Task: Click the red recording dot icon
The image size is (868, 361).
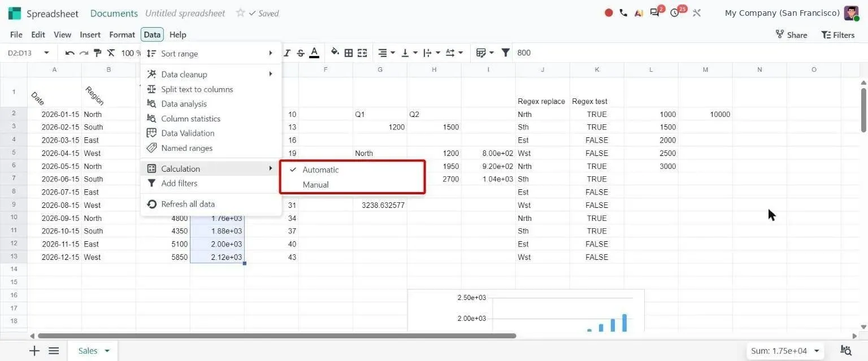Action: point(609,12)
